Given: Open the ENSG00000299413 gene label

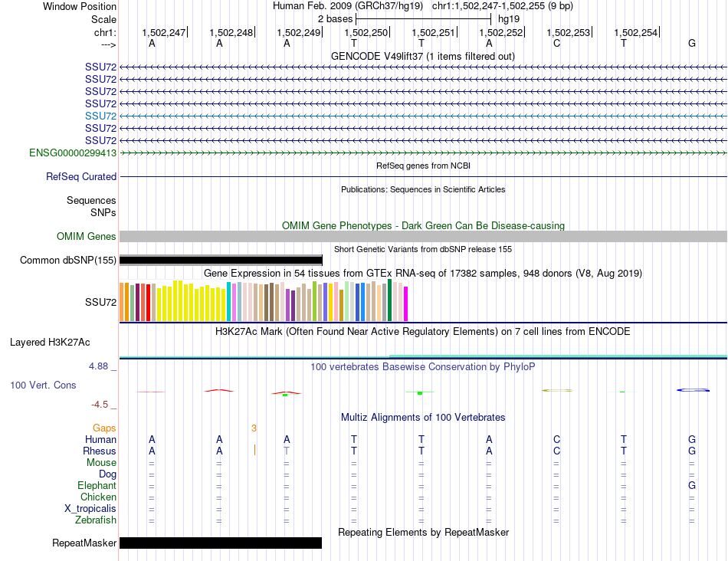Looking at the screenshot, I should (x=73, y=153).
